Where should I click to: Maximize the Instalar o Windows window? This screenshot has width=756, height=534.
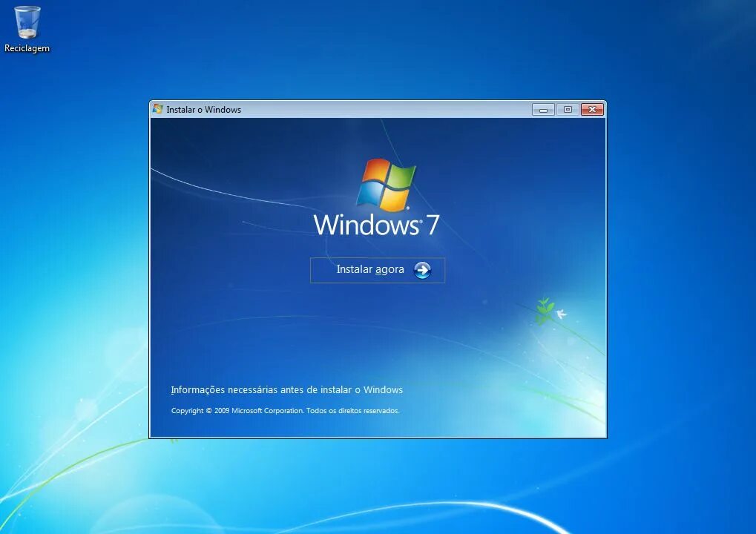pyautogui.click(x=568, y=110)
